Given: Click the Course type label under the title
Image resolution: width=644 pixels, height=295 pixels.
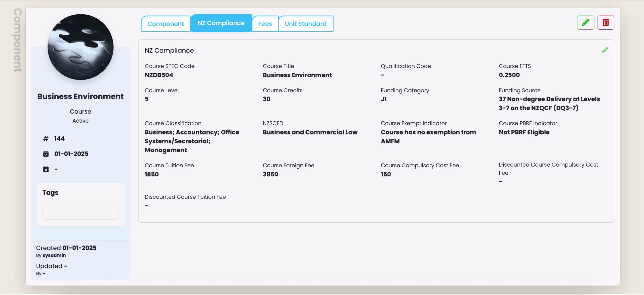Looking at the screenshot, I should tap(80, 112).
